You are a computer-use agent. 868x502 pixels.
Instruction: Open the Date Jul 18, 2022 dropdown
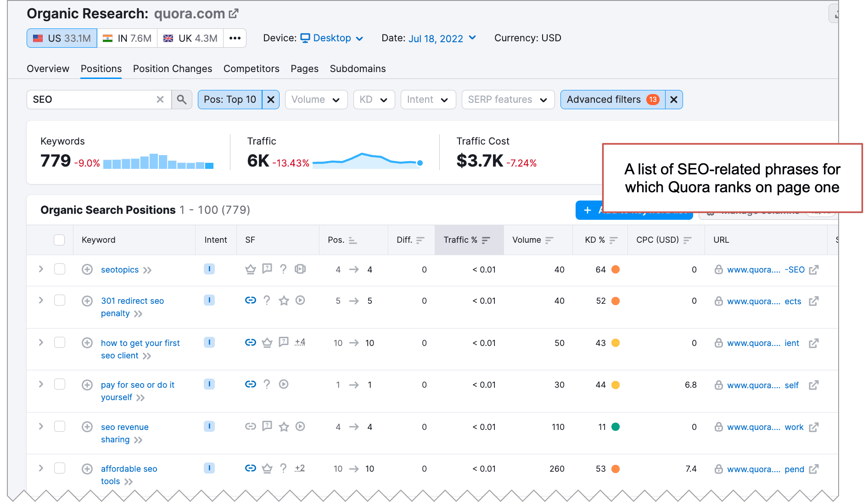[442, 38]
